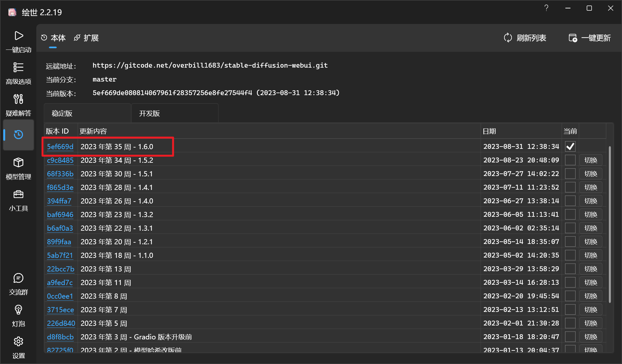
Task: Open the small tools toolbox icon
Action: coord(18,194)
